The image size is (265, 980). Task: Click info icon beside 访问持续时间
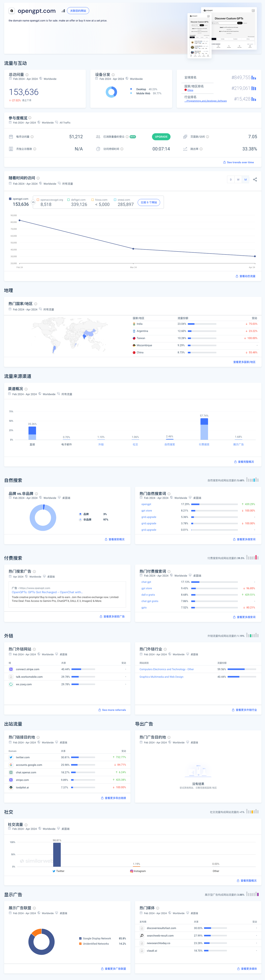coord(122,149)
